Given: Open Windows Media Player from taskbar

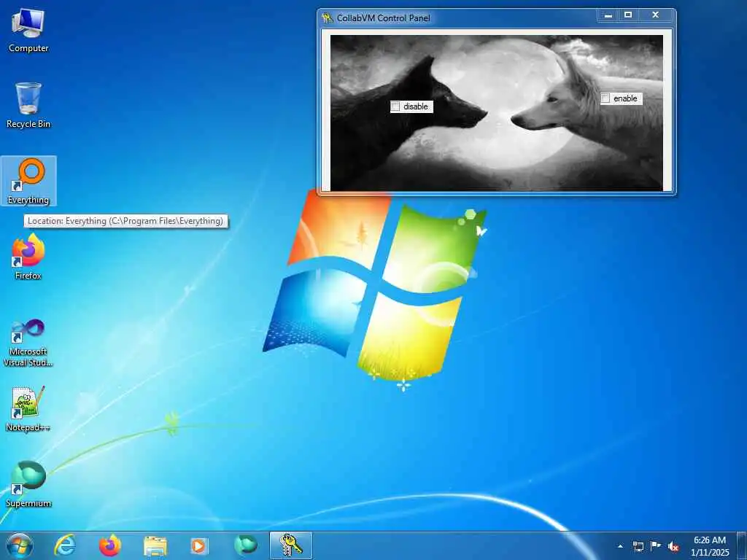Looking at the screenshot, I should 198,545.
